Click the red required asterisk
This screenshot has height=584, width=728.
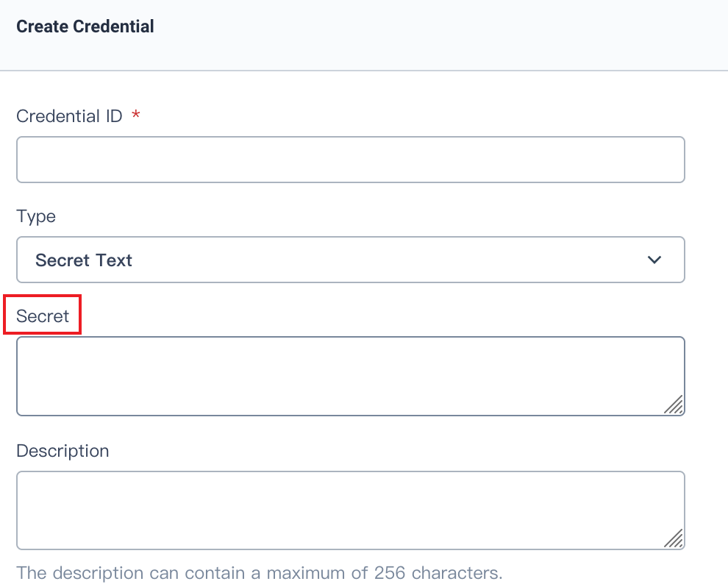point(135,115)
